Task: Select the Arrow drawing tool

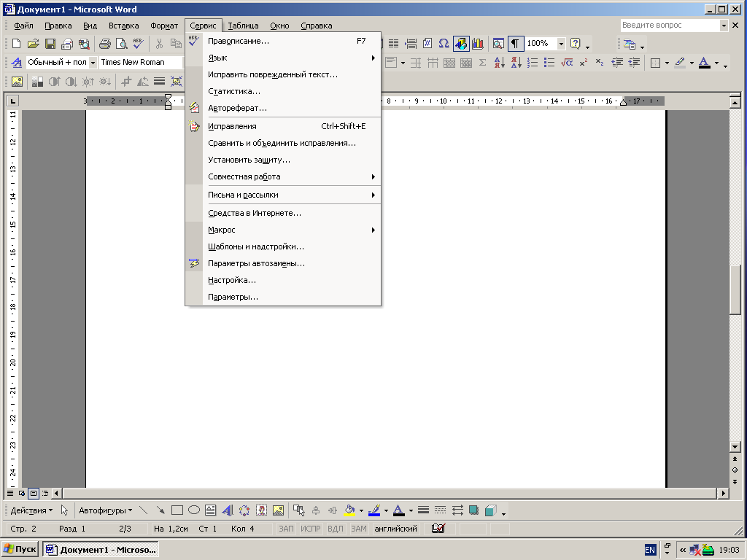Action: click(160, 510)
